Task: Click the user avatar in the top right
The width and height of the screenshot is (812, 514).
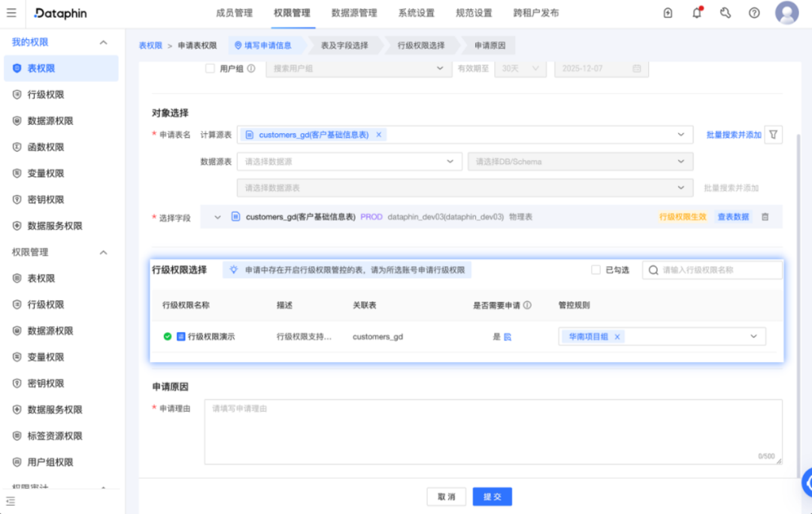Action: click(786, 13)
